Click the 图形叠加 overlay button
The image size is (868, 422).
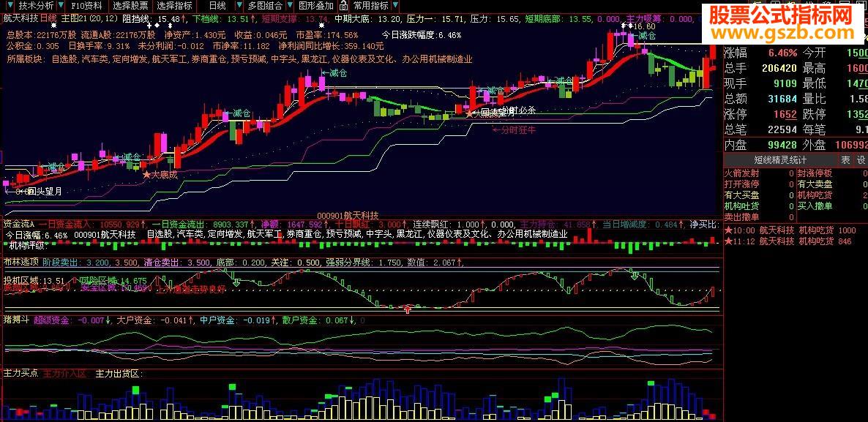[x=316, y=6]
